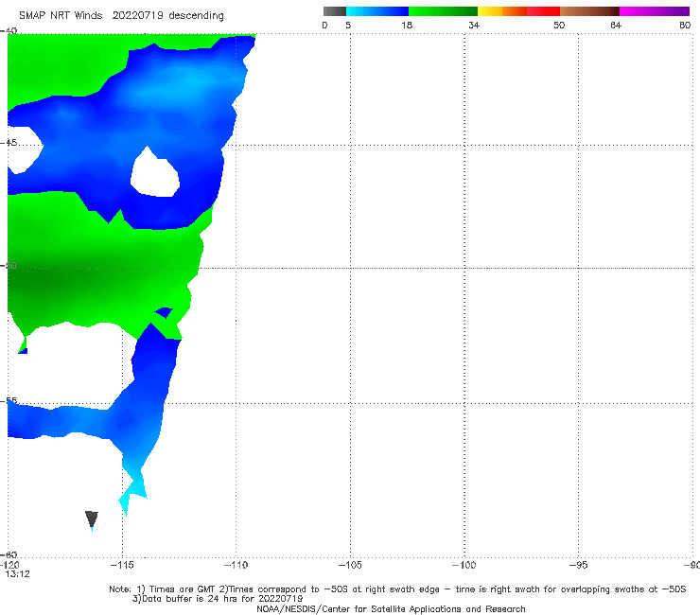This screenshot has width=700, height=615.
Task: Click the NOAA/NESDIS credit line
Action: click(391, 608)
